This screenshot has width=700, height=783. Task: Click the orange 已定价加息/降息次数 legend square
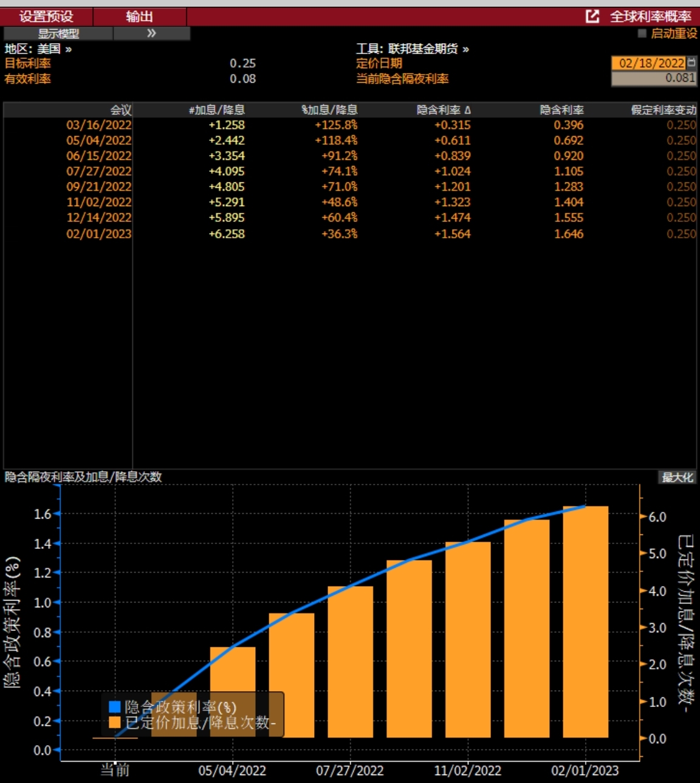[x=114, y=722]
